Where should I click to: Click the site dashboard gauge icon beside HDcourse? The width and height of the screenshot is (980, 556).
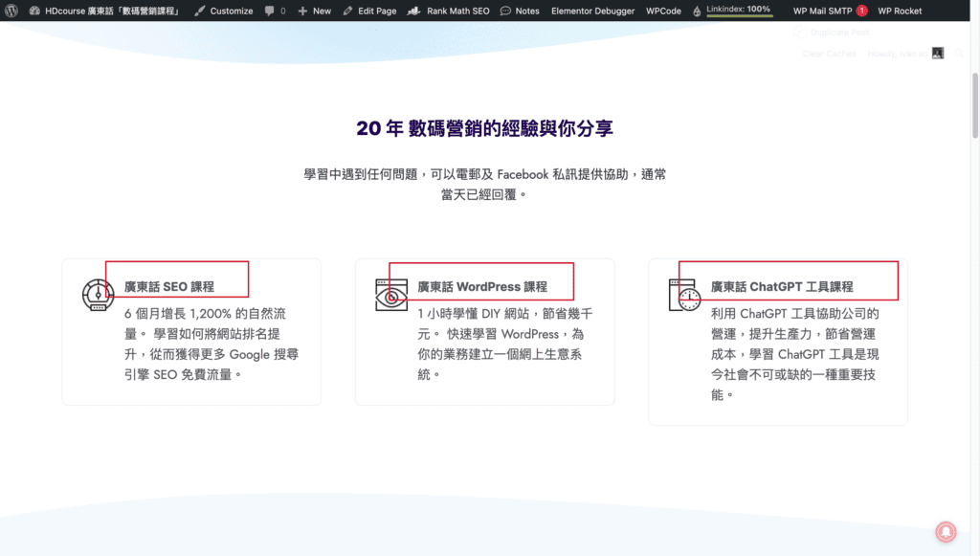click(34, 11)
